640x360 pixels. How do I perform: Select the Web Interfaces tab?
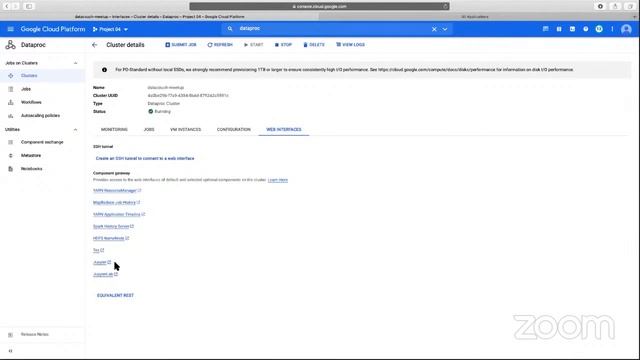click(x=284, y=129)
